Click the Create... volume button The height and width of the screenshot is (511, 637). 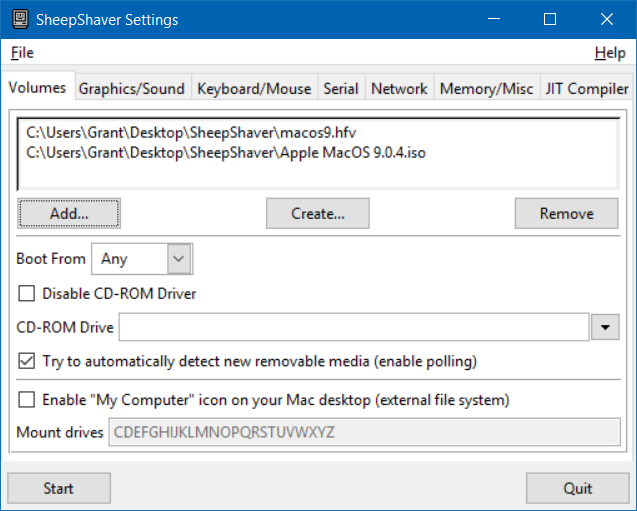pos(317,213)
